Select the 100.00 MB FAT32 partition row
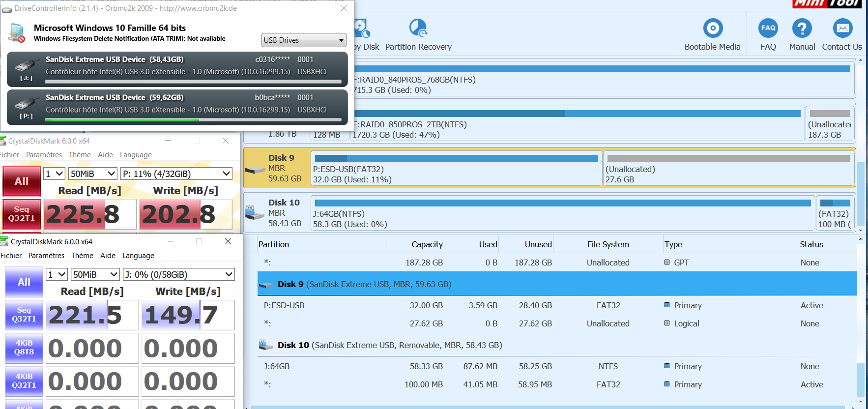868x409 pixels. click(557, 384)
